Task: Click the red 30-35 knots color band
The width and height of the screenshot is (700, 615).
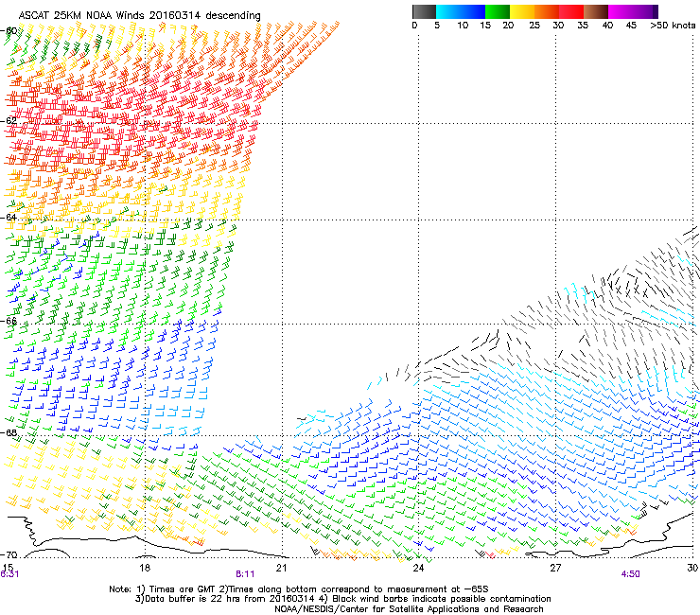Action: [x=571, y=11]
